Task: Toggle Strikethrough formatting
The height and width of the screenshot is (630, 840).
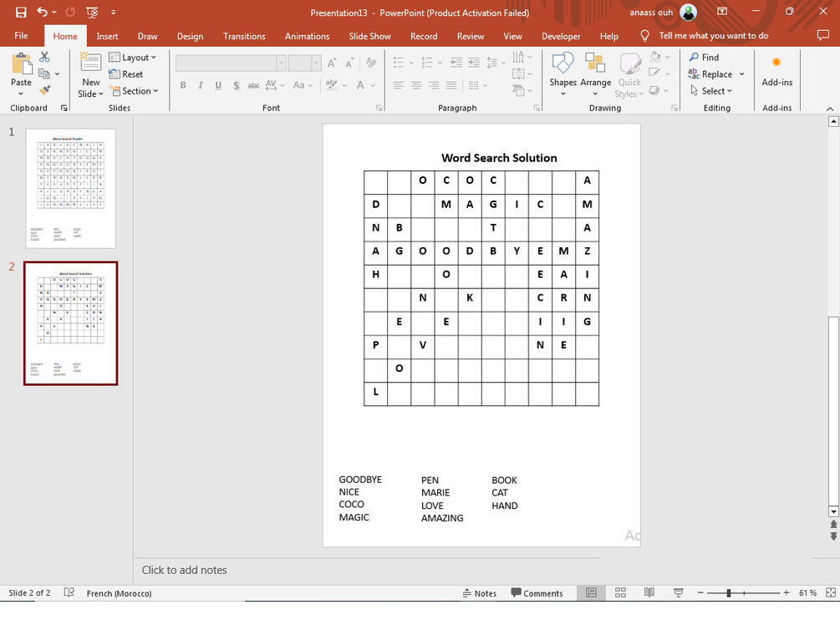Action: 253,85
